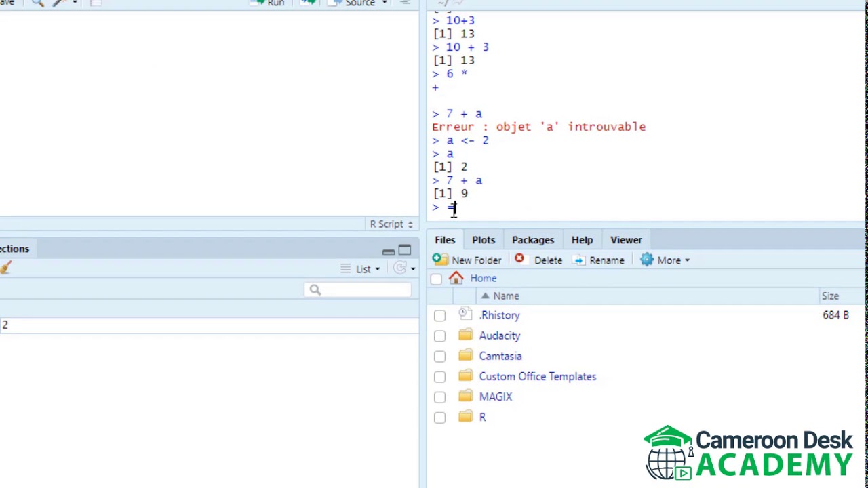Check the R folder checkbox
This screenshot has height=488, width=868.
point(439,418)
